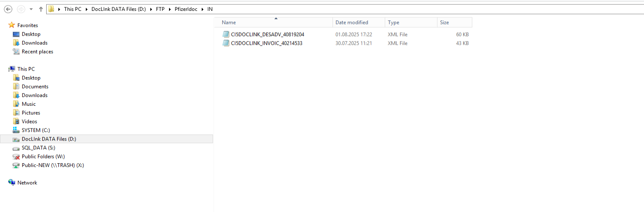Click date 01.08.2025 17:22
Viewport: 644px width, 212px height.
[x=353, y=34]
